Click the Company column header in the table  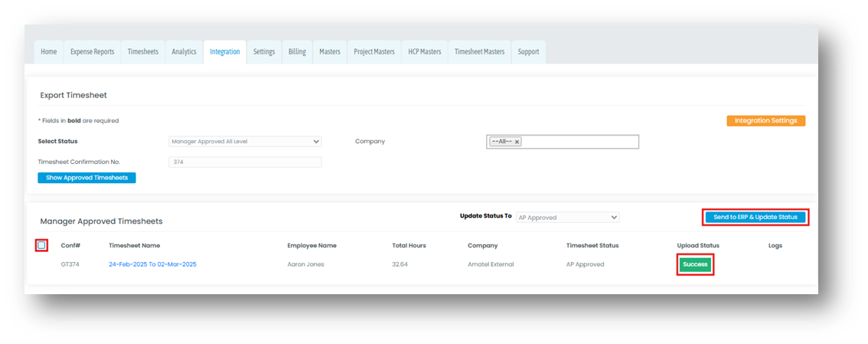click(483, 245)
